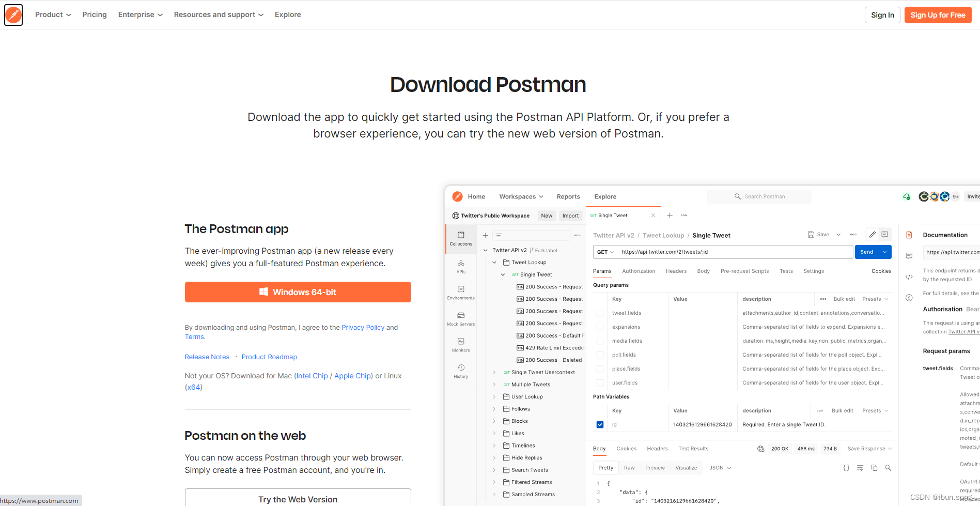Click the cookies icon next to 200 OK
Viewport: 980px width, 506px height.
[x=760, y=449]
